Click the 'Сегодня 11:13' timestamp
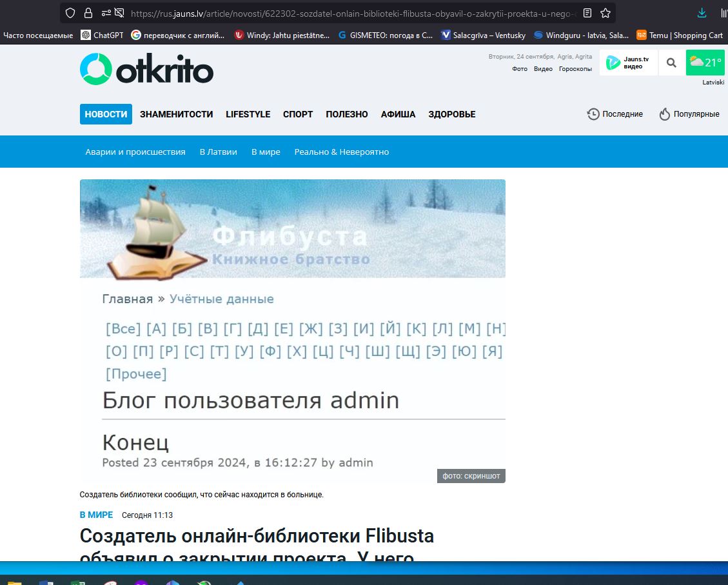This screenshot has width=728, height=585. 147,515
